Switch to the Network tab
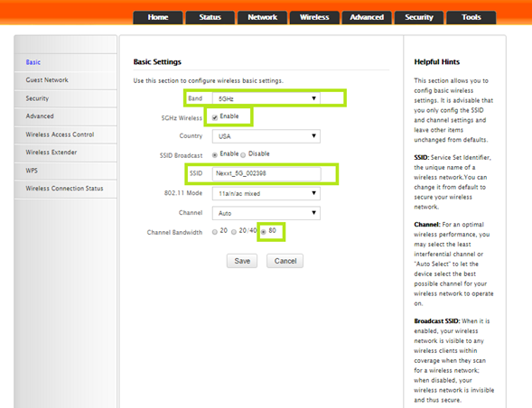The width and height of the screenshot is (532, 408). tap(262, 17)
